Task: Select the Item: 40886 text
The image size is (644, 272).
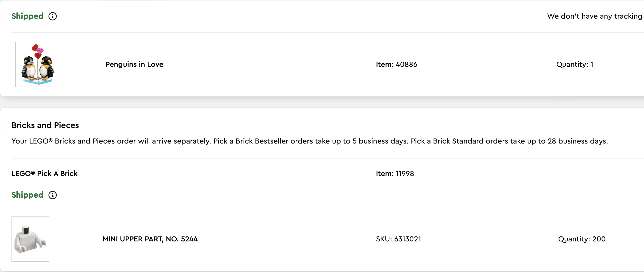Action: [x=396, y=65]
